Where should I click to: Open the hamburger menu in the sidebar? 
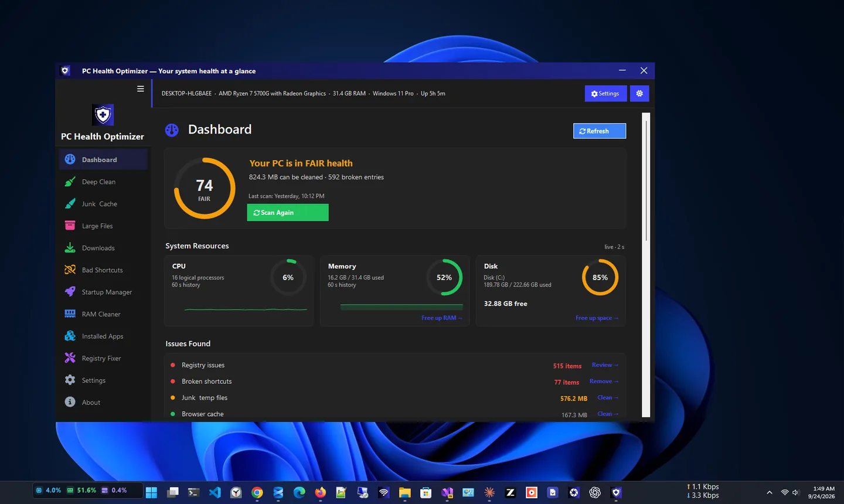pyautogui.click(x=141, y=89)
